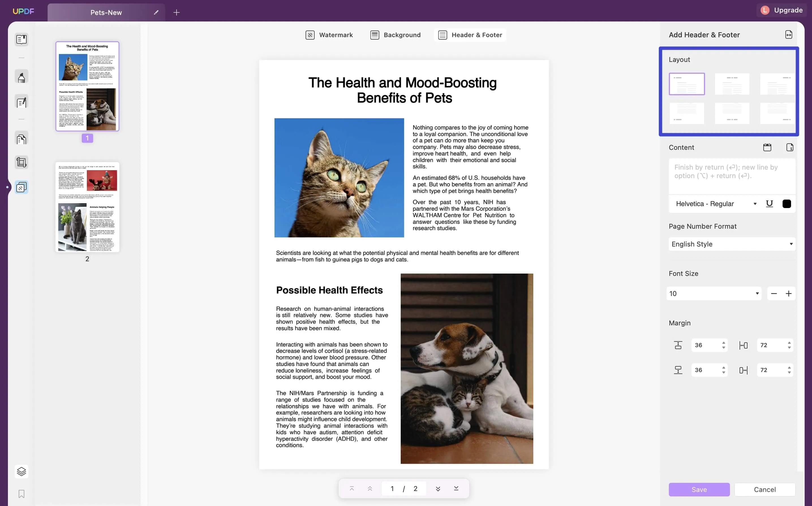Expand the Page Number Format dropdown
Image resolution: width=812 pixels, height=506 pixels.
pos(731,244)
